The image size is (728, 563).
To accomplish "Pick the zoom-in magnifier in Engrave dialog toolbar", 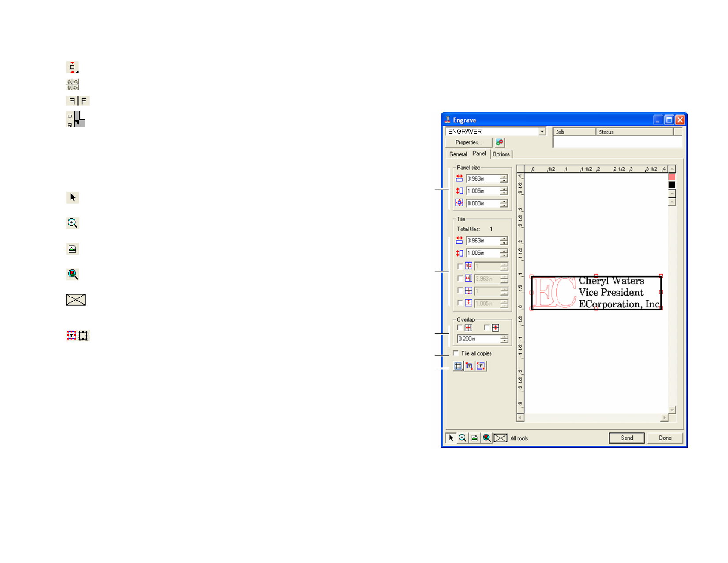I will pyautogui.click(x=462, y=438).
